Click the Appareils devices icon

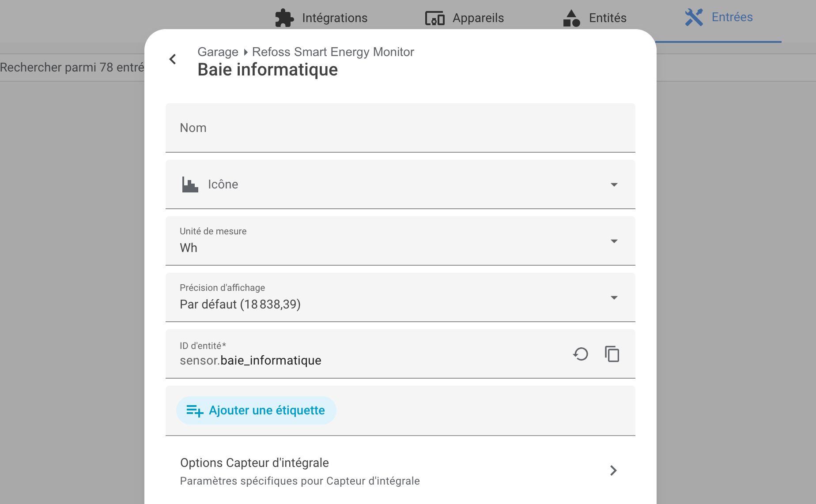[x=434, y=18]
